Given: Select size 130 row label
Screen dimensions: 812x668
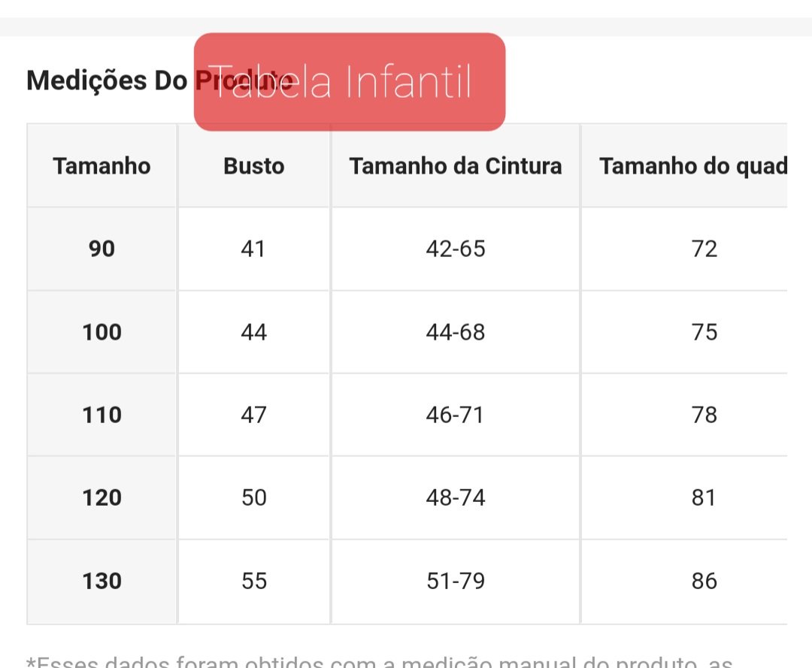Looking at the screenshot, I should point(102,581).
